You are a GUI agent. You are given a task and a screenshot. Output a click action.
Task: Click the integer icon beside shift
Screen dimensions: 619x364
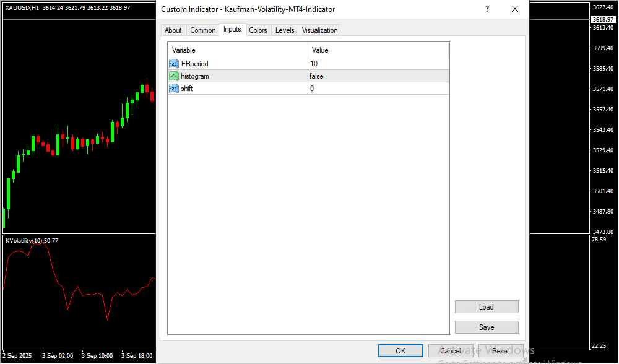tap(174, 89)
